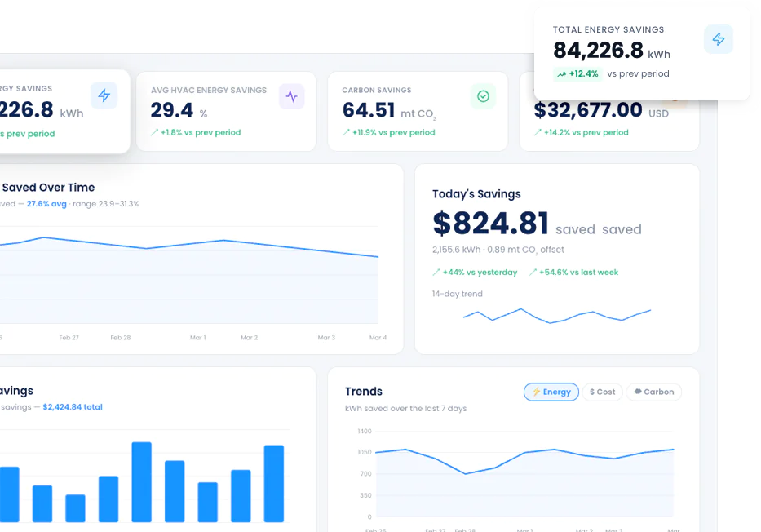Select the Energy tab in Trends
The image size is (761, 532).
point(551,392)
